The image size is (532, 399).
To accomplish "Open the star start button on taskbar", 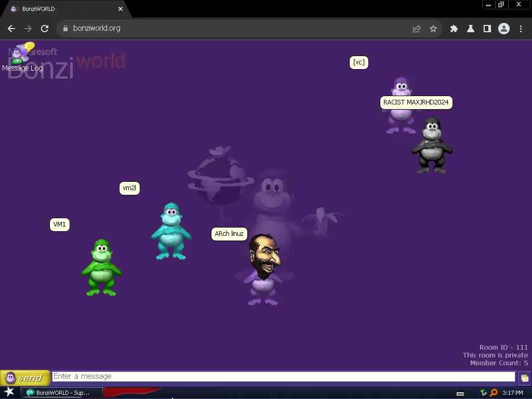I will 9,392.
